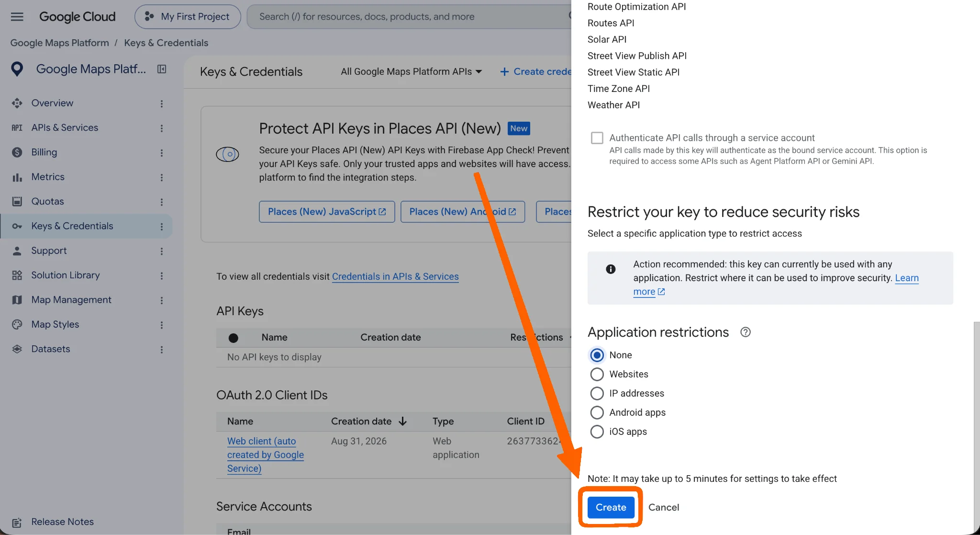
Task: Open Support in the sidebar
Action: coord(49,250)
